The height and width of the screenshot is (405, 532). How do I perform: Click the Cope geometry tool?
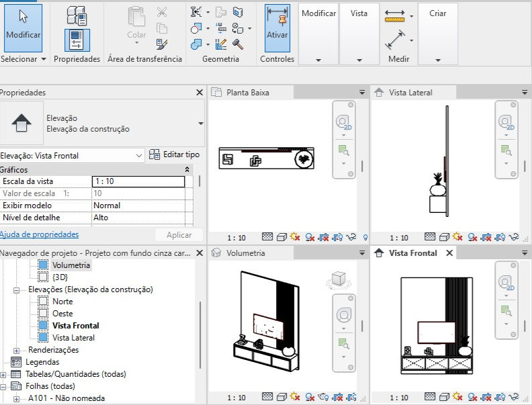(195, 12)
